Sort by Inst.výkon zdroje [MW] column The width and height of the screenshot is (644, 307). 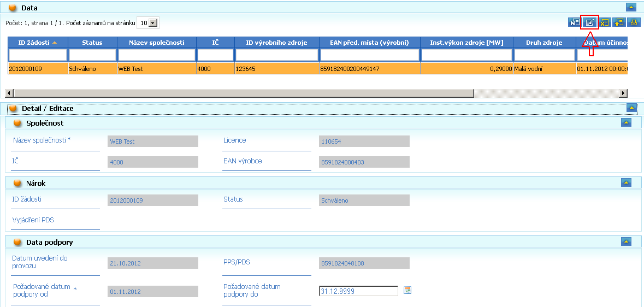pos(466,42)
